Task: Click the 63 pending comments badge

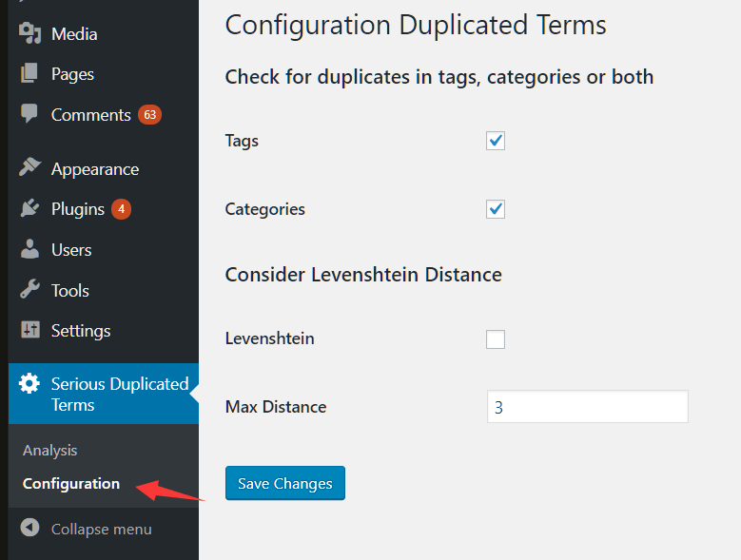Action: (x=149, y=115)
